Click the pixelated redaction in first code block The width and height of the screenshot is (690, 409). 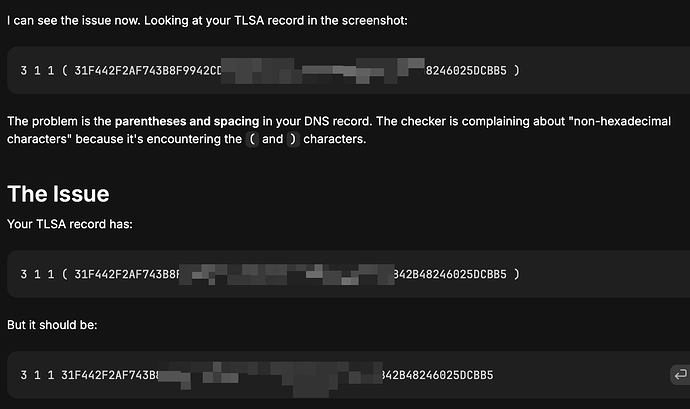click(323, 70)
